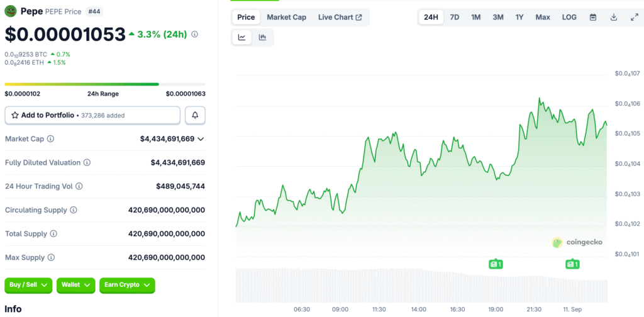Open Circulating Supply info icon
644x317 pixels.
point(74,210)
